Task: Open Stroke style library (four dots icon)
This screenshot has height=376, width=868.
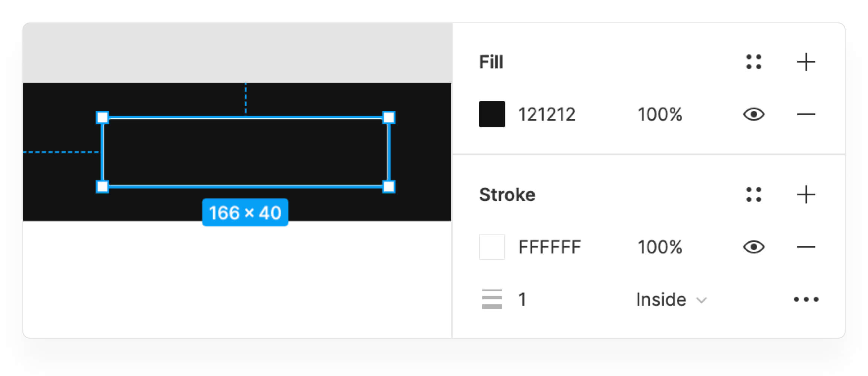Action: click(754, 195)
